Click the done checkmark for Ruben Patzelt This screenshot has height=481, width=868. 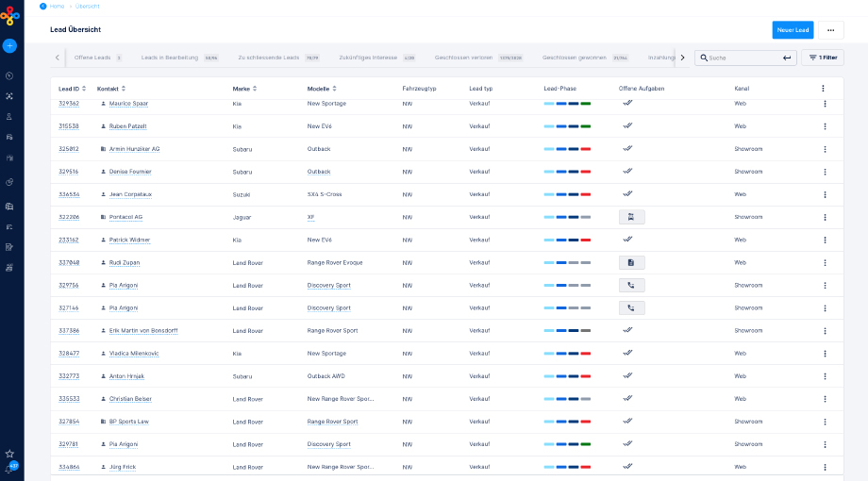pos(627,125)
